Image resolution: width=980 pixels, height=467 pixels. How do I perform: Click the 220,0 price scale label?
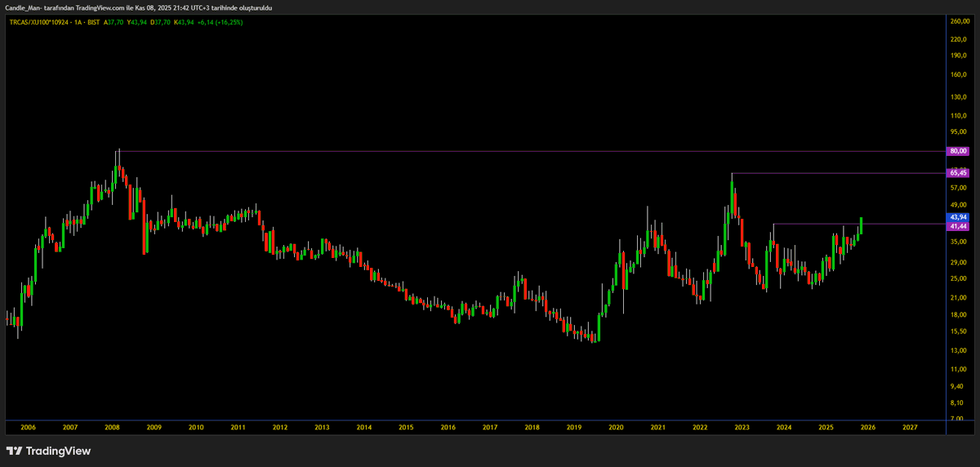[959, 38]
